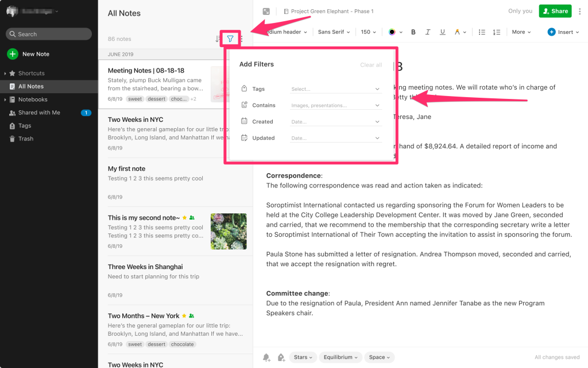Open the font color picker
Screen dimensions: 588x368
click(x=395, y=32)
